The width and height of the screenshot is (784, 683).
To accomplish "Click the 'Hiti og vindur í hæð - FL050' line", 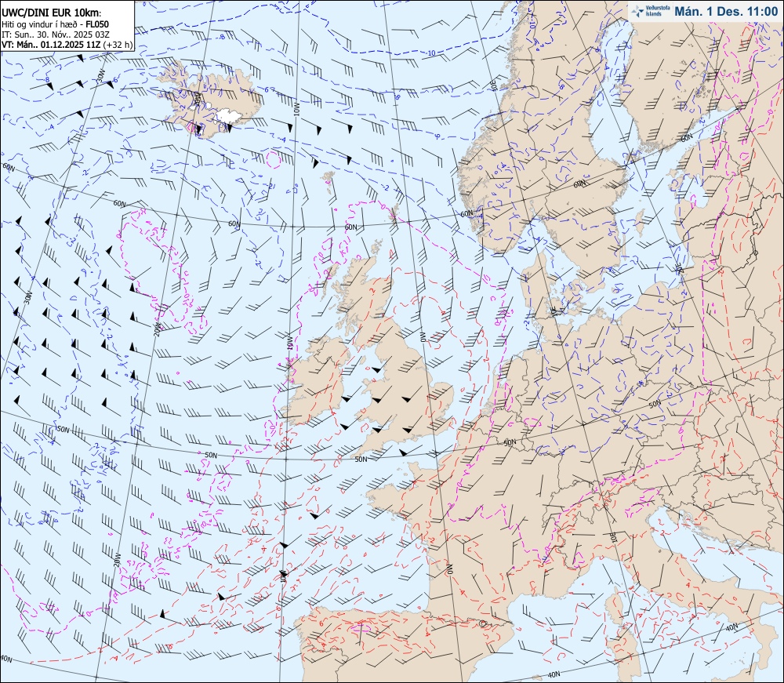I will [55, 24].
